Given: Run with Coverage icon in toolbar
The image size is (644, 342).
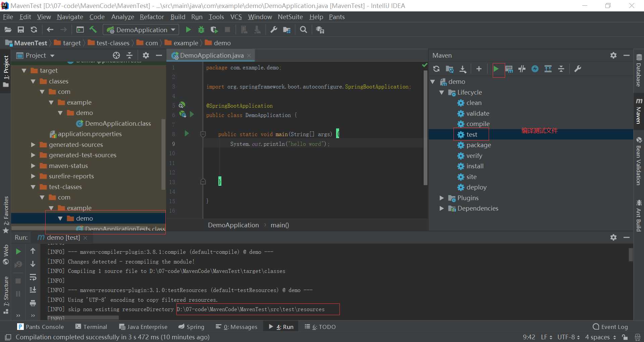Looking at the screenshot, I should (214, 30).
